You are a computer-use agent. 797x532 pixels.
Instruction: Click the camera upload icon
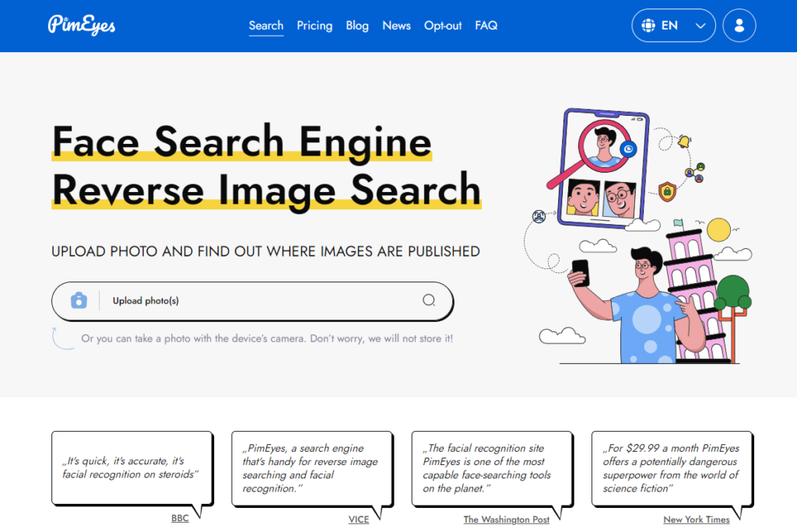coord(79,300)
